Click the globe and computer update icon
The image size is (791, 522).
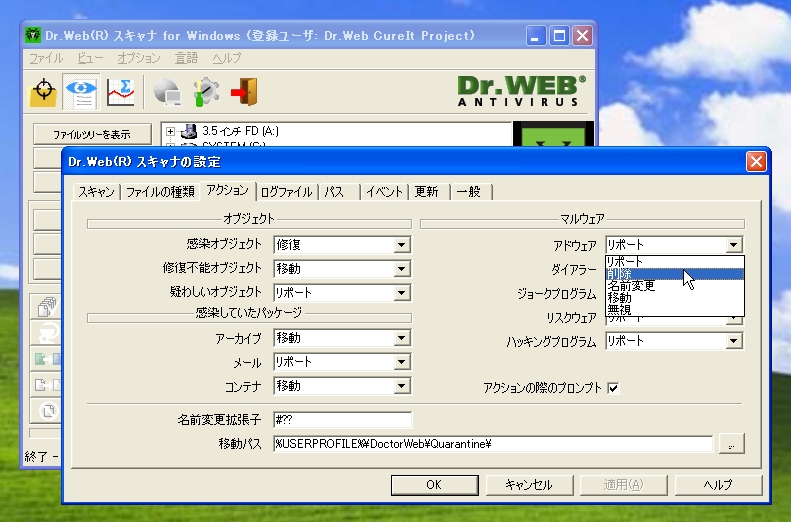[167, 92]
